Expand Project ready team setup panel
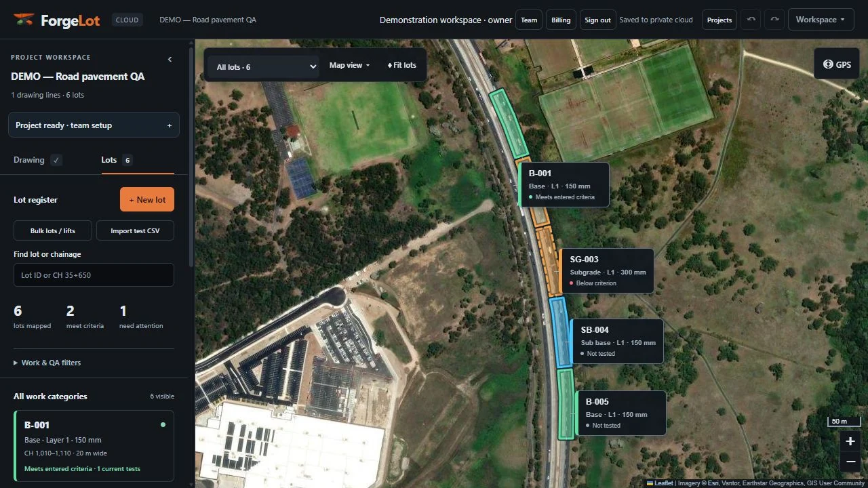868x488 pixels. (x=94, y=125)
